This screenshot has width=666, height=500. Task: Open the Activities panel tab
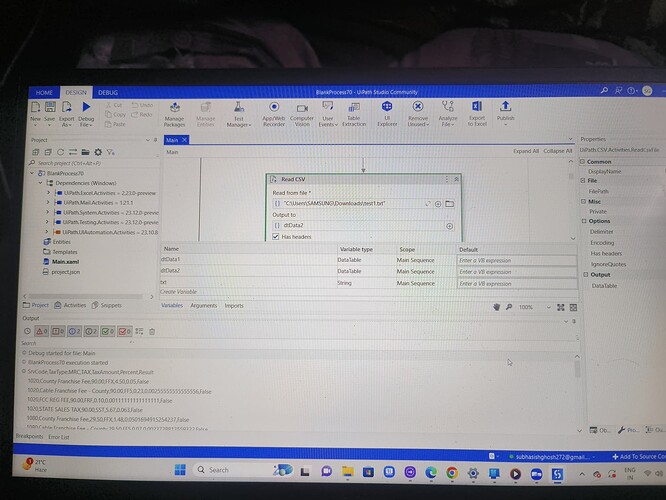[x=70, y=305]
